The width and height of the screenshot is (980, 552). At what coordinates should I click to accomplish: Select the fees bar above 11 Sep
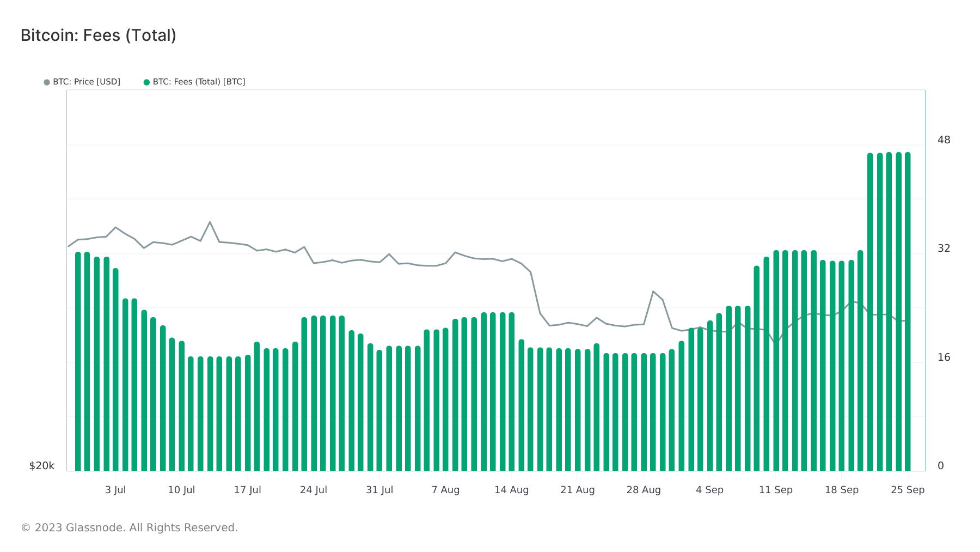coord(776,361)
